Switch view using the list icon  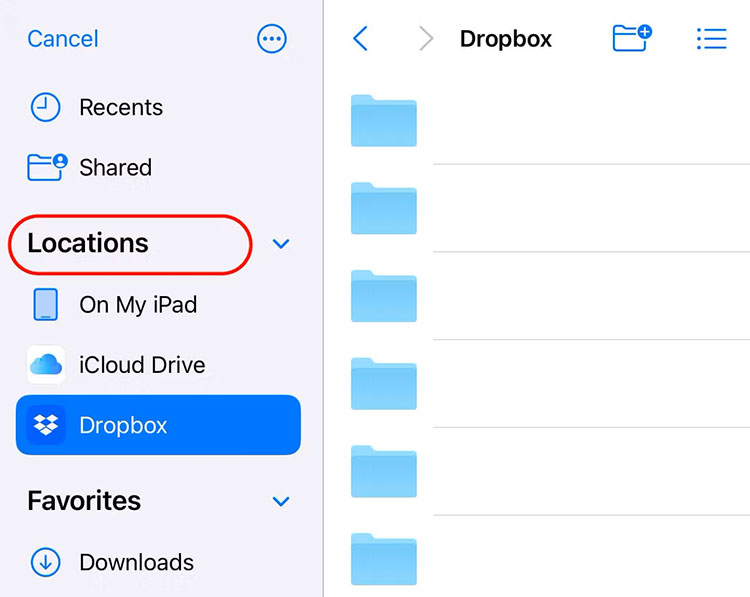pos(712,38)
